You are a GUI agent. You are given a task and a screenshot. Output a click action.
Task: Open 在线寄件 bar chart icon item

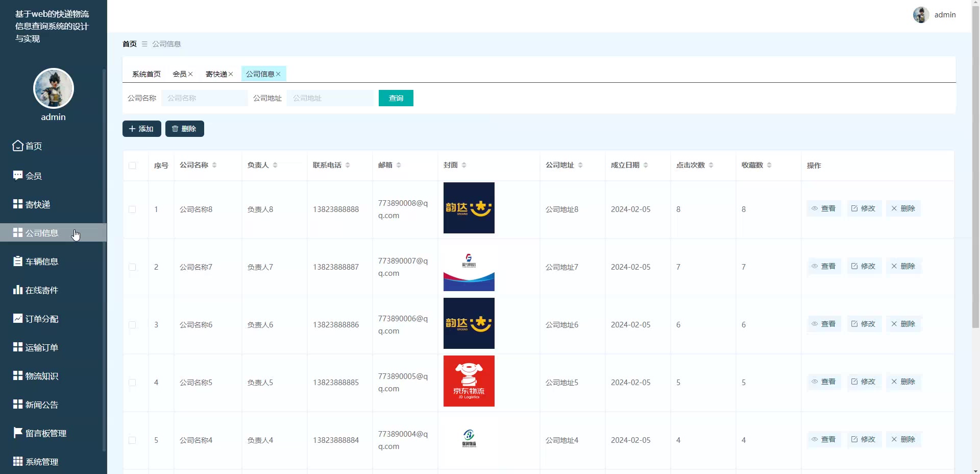pos(18,290)
